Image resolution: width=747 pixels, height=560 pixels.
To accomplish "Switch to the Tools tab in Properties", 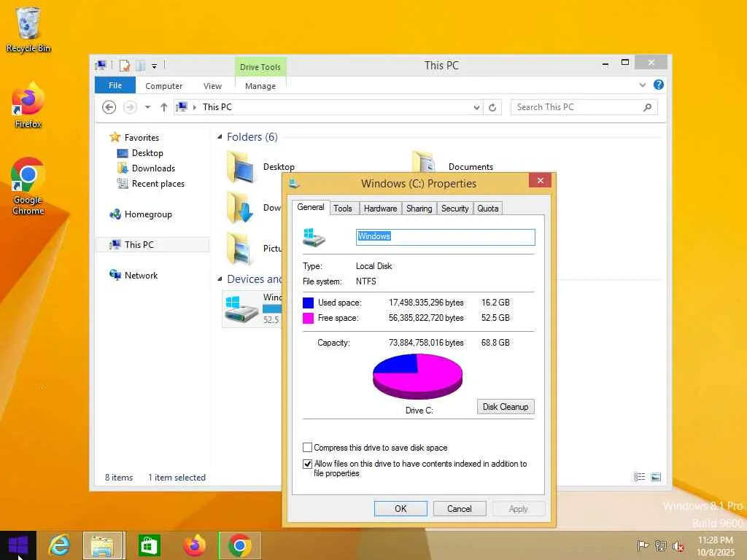I will click(x=343, y=208).
